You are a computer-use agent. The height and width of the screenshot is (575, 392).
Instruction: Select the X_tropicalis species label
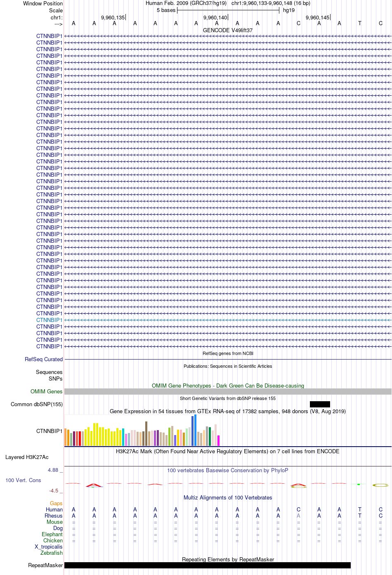point(49,547)
